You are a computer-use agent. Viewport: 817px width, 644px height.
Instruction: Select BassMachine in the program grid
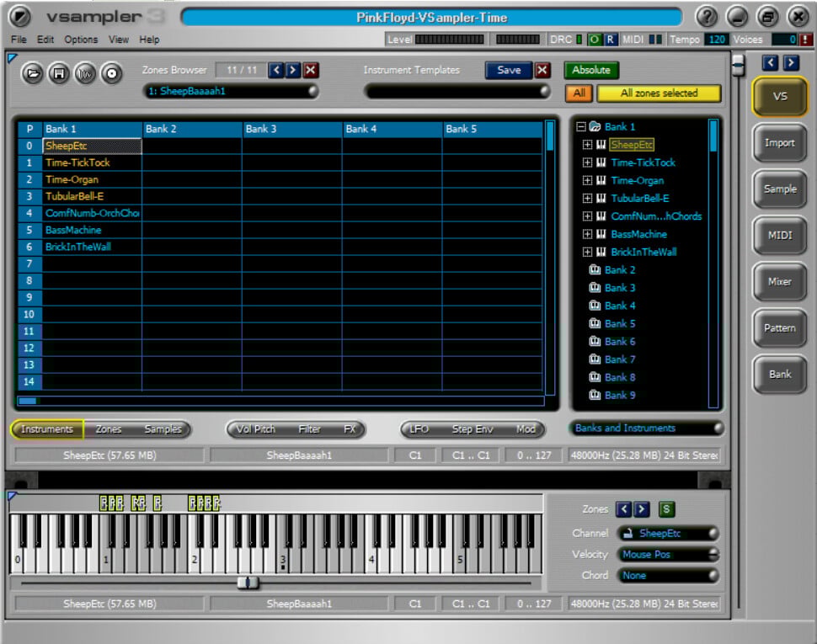click(x=73, y=230)
